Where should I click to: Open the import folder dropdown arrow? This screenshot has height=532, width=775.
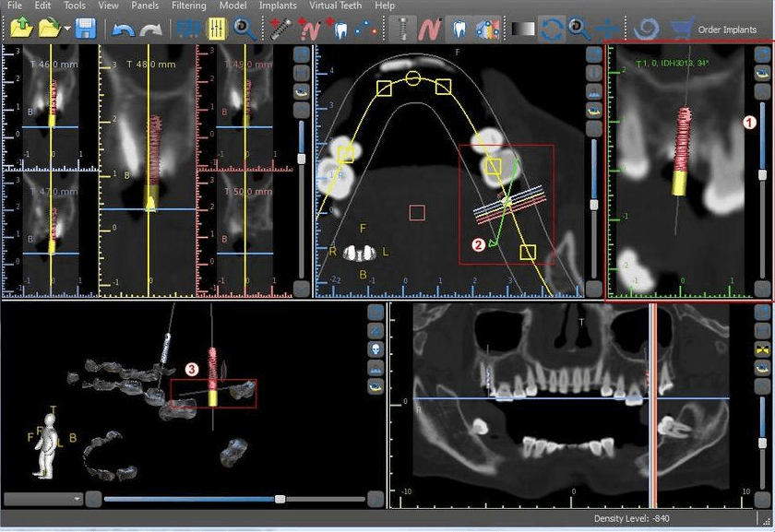click(67, 30)
